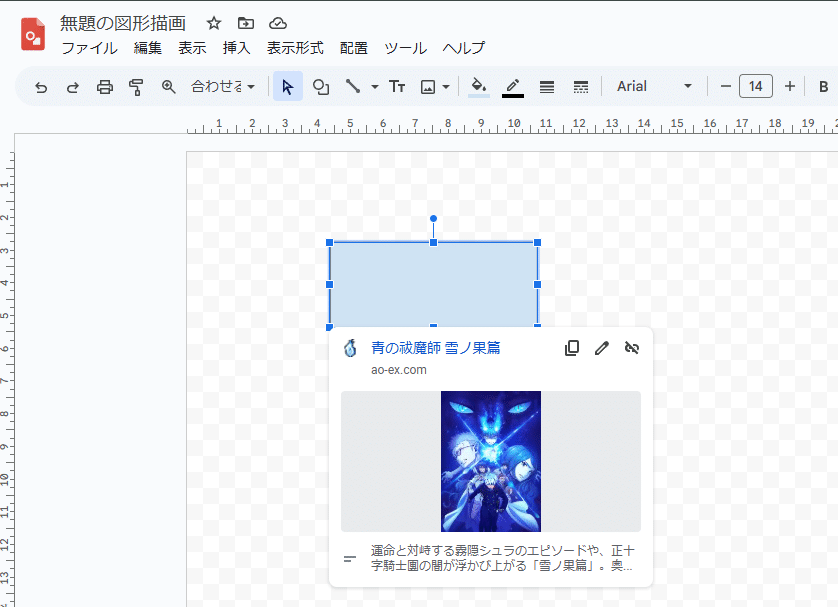Open the border dash options
The height and width of the screenshot is (607, 838).
580,87
